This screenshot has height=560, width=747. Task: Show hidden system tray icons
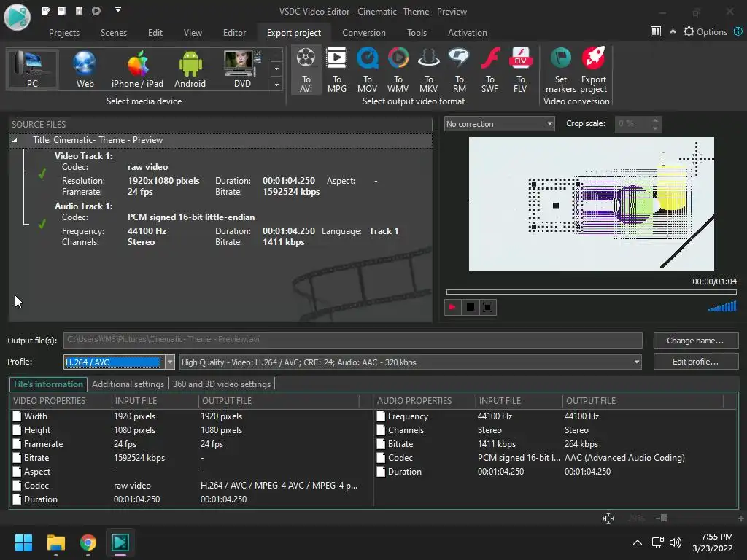point(638,542)
